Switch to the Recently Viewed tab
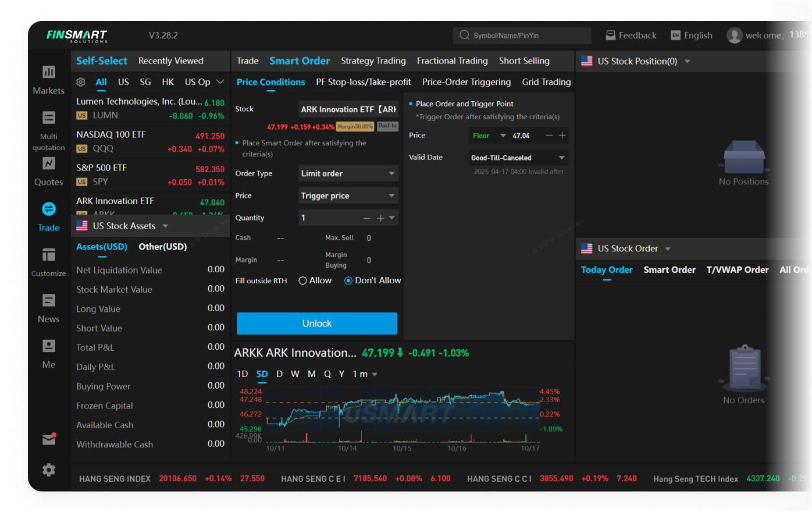The image size is (812, 512). (x=171, y=61)
